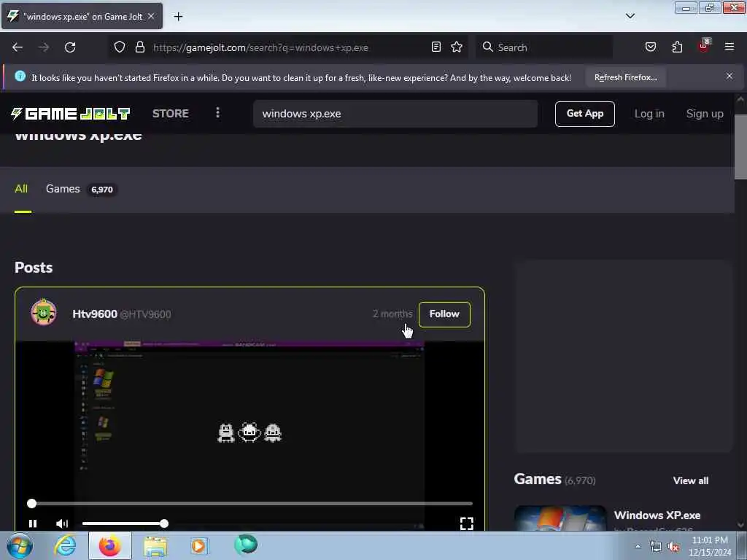Launch Internet Explorer from the taskbar
Viewport: 747px width, 560px height.
(x=65, y=545)
